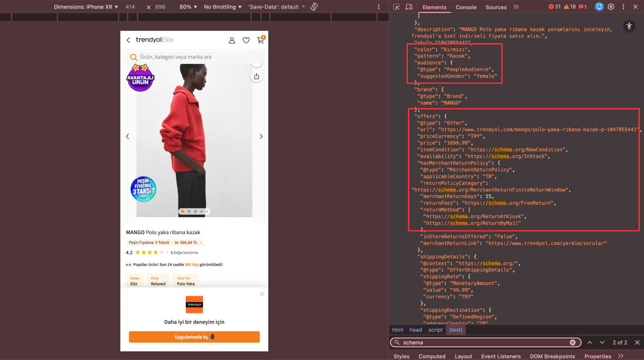Switch to the Computed tab
Image resolution: width=644 pixels, height=360 pixels.
click(432, 356)
